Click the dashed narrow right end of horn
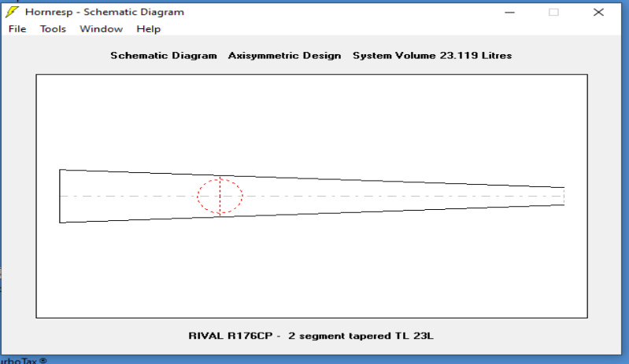The width and height of the screenshot is (629, 364). pos(564,196)
